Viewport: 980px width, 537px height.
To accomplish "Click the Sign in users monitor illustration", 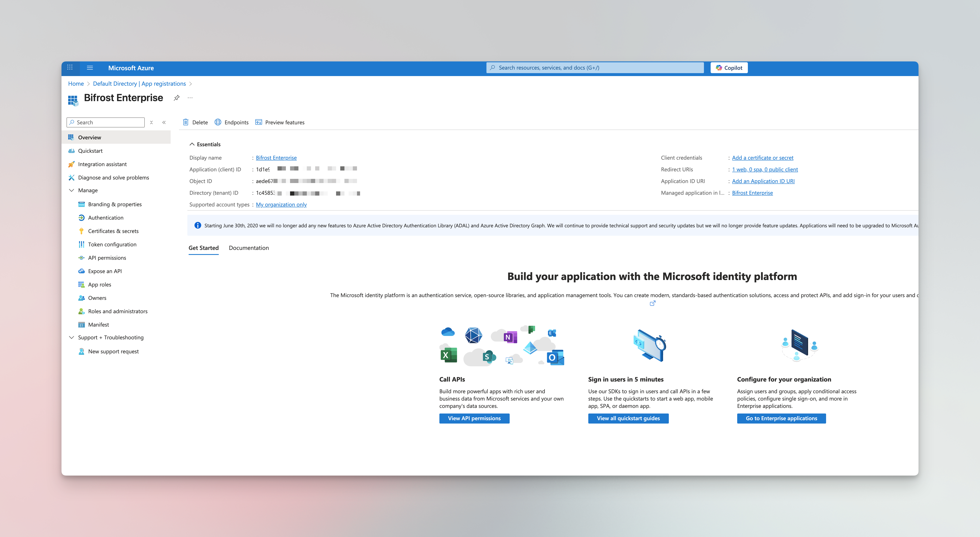I will (650, 345).
